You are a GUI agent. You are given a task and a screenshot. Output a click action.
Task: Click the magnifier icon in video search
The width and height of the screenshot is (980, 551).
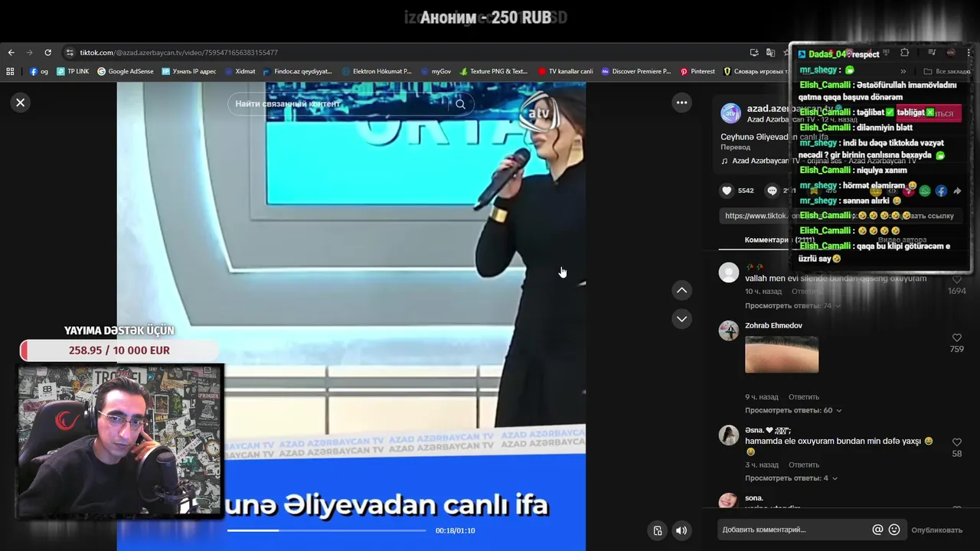(460, 104)
